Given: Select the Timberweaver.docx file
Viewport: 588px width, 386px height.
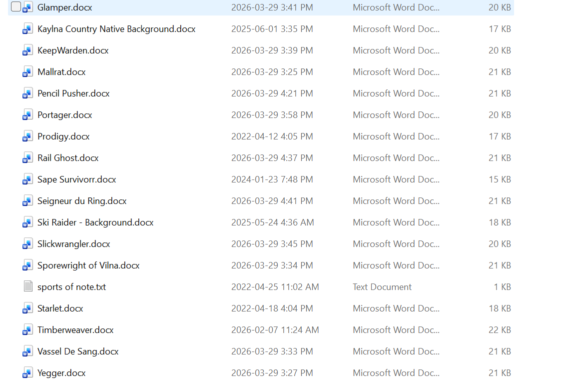Looking at the screenshot, I should tap(75, 330).
